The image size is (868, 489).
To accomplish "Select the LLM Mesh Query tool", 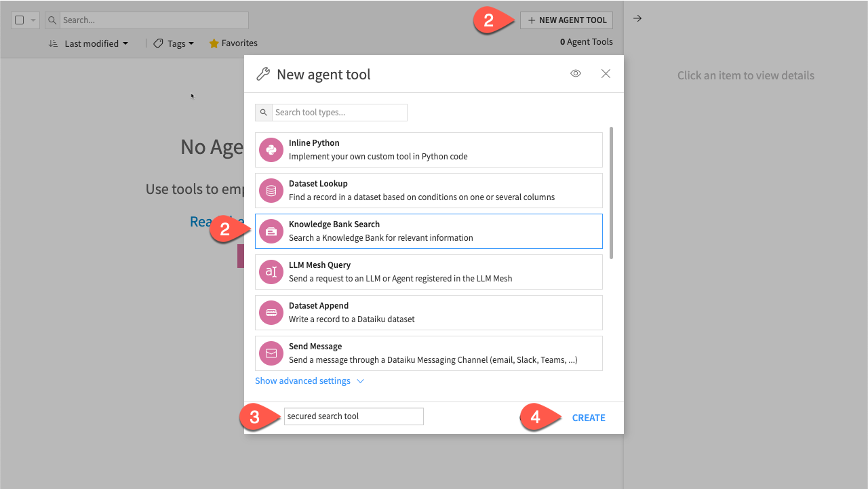I will (429, 271).
